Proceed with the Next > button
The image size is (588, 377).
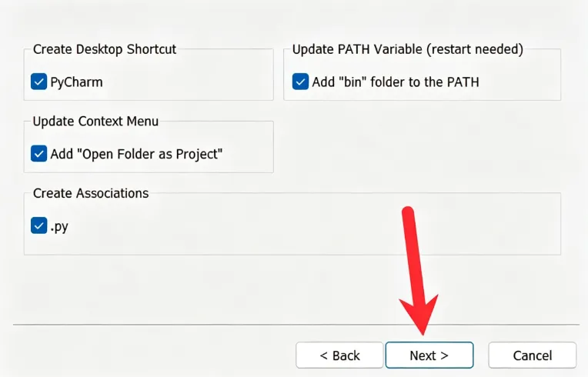click(429, 355)
